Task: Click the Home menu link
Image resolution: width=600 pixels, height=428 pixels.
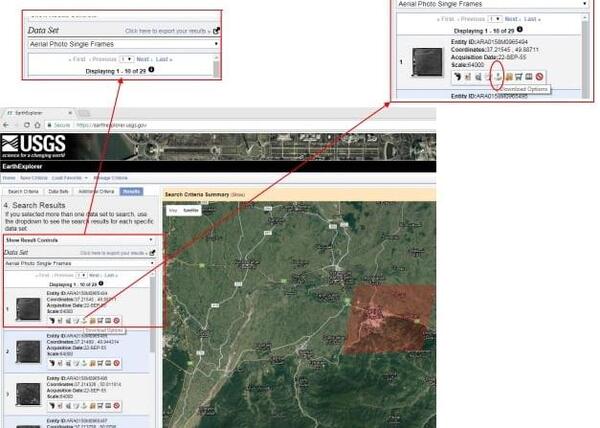Action: pyautogui.click(x=9, y=178)
